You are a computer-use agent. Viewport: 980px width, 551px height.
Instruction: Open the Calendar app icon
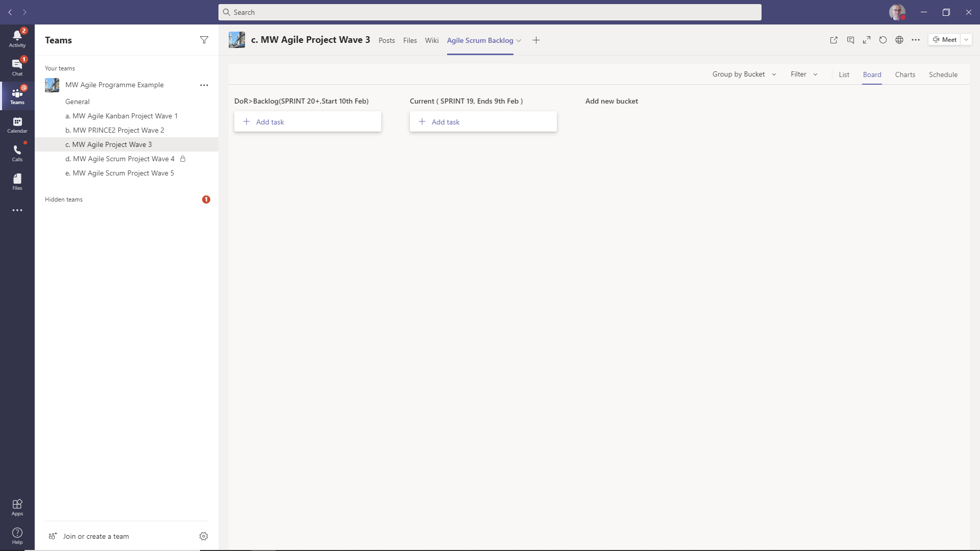[x=17, y=124]
